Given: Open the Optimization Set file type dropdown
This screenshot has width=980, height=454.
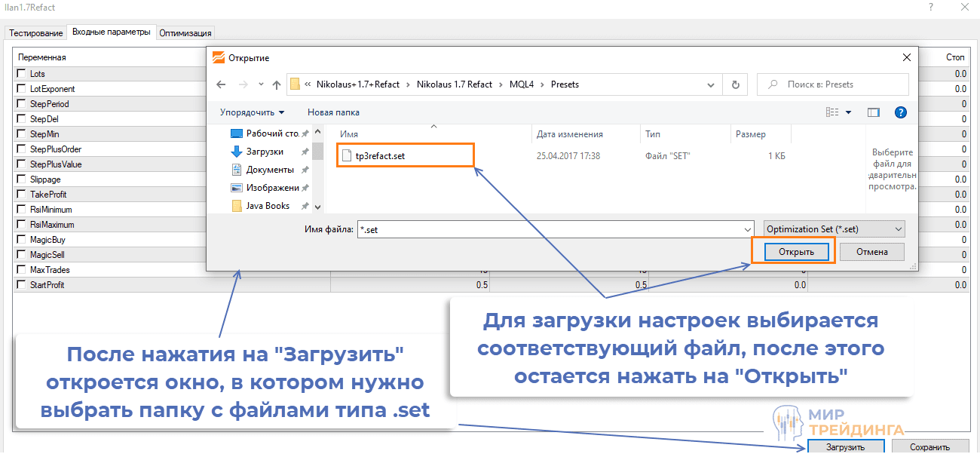Looking at the screenshot, I should point(834,229).
